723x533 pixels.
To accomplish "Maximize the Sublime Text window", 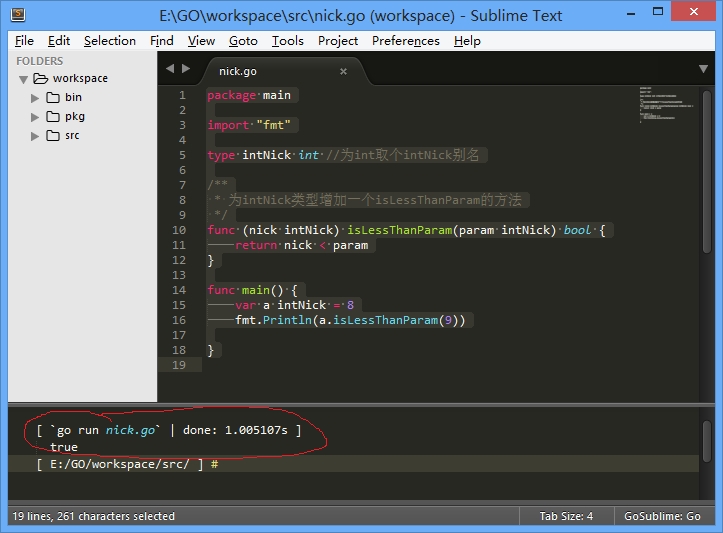I will [658, 12].
